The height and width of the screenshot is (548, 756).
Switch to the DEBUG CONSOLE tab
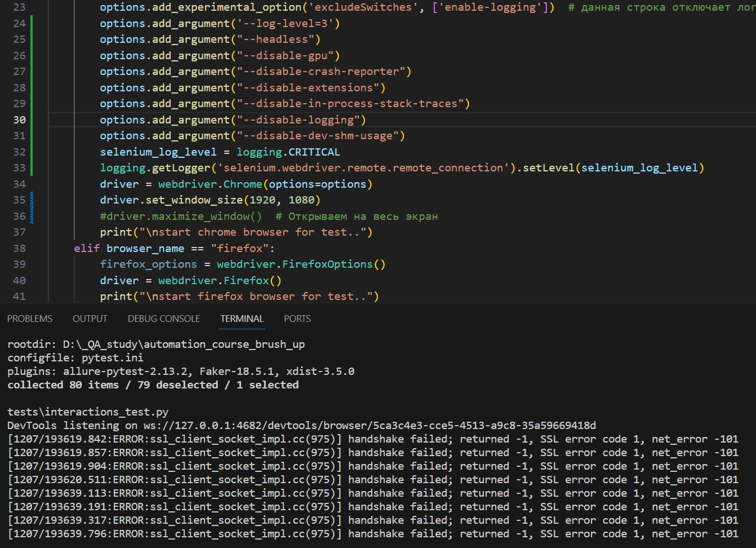[x=164, y=319]
